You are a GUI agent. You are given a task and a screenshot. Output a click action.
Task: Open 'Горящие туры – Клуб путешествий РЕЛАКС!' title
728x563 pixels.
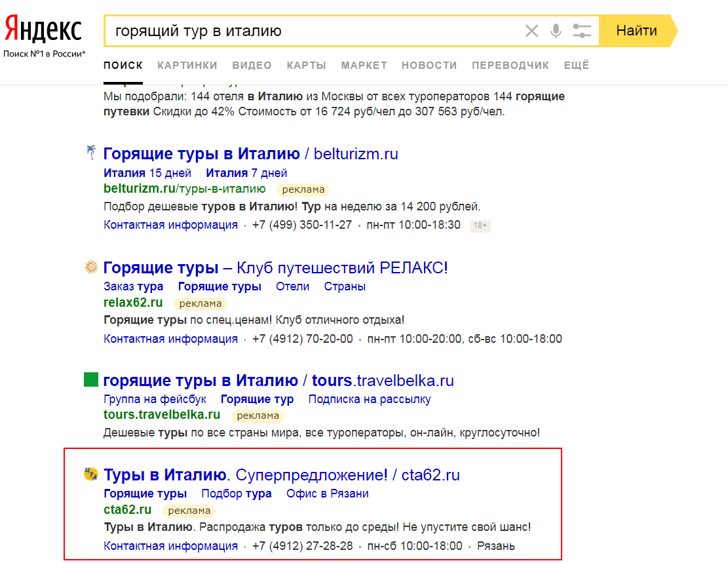(275, 267)
